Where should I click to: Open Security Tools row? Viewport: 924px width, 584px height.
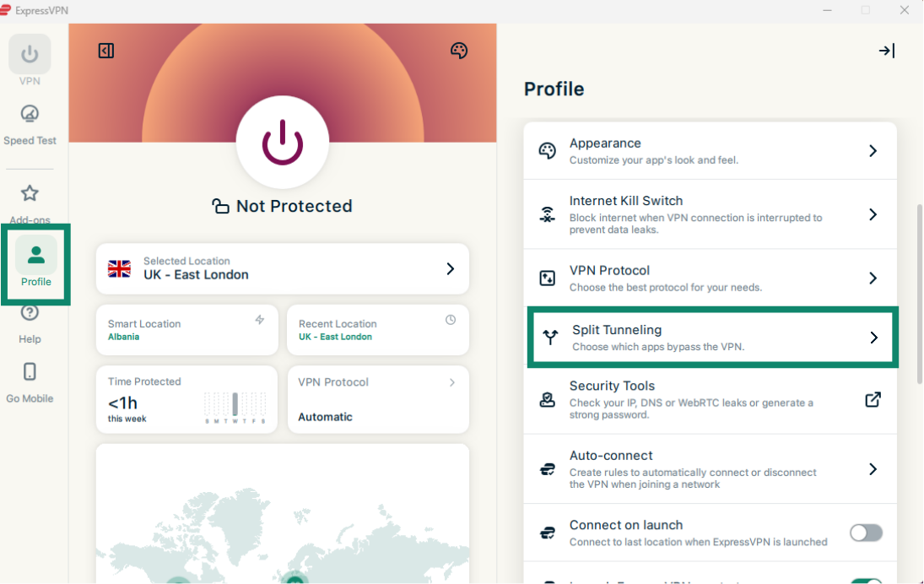711,400
